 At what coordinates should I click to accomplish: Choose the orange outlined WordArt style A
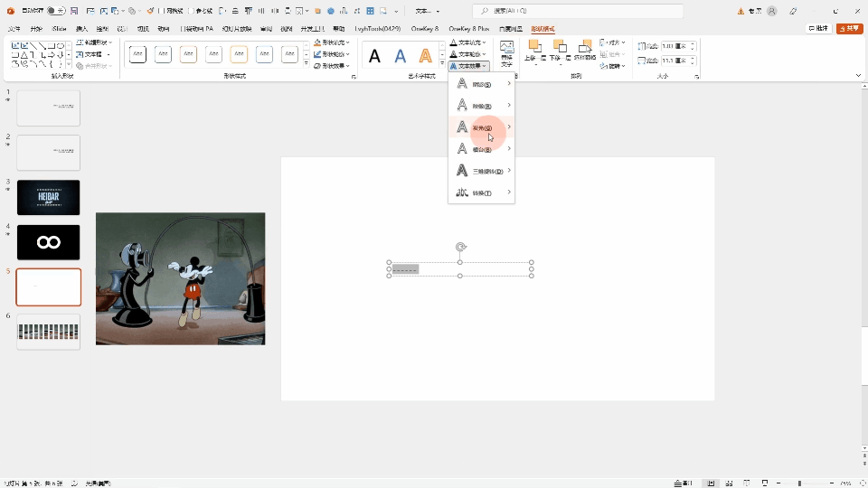pyautogui.click(x=425, y=55)
